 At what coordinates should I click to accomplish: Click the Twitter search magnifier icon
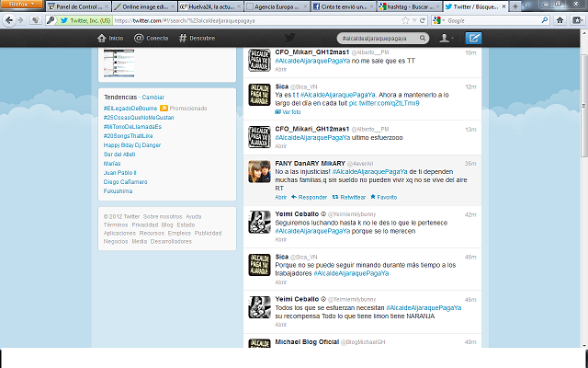coord(423,38)
